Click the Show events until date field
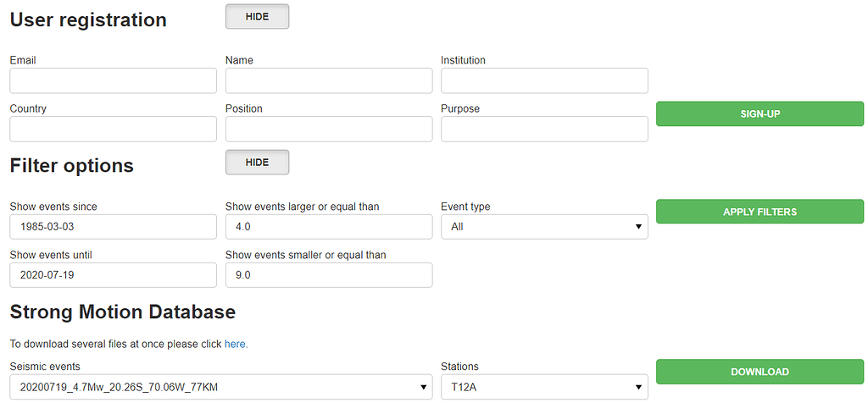Screen dimensions: 868x403 (x=113, y=275)
